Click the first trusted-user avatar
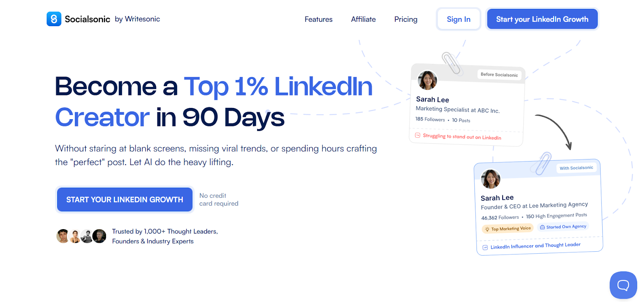Screen dimensions: 644x302 [63, 236]
